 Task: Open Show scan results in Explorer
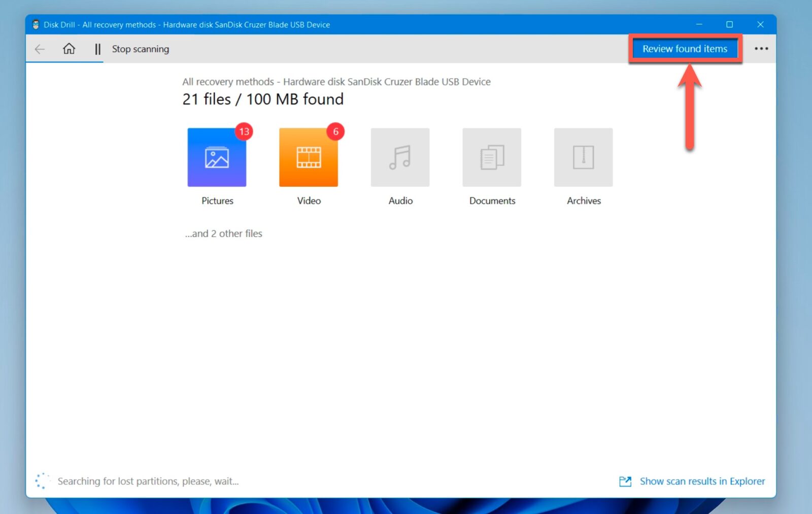click(702, 481)
